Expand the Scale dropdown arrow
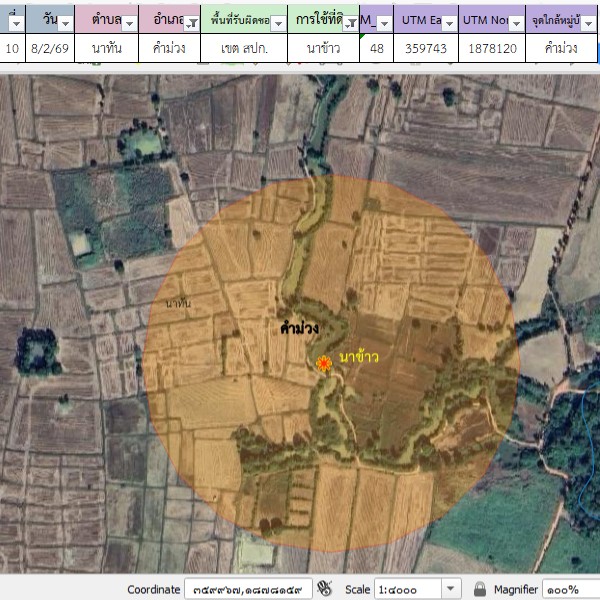This screenshot has height=600, width=600. coord(450,589)
